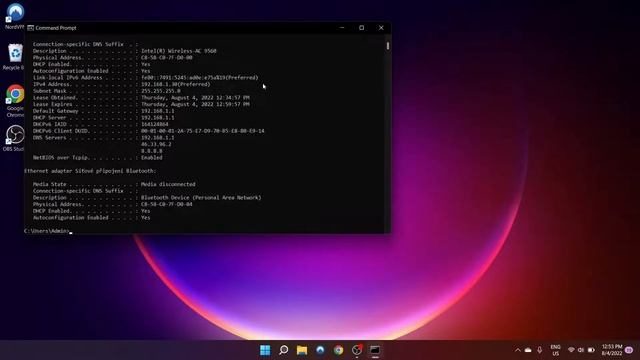Open ENG US language switcher
Screen dimensions: 640x360
(x=556, y=350)
